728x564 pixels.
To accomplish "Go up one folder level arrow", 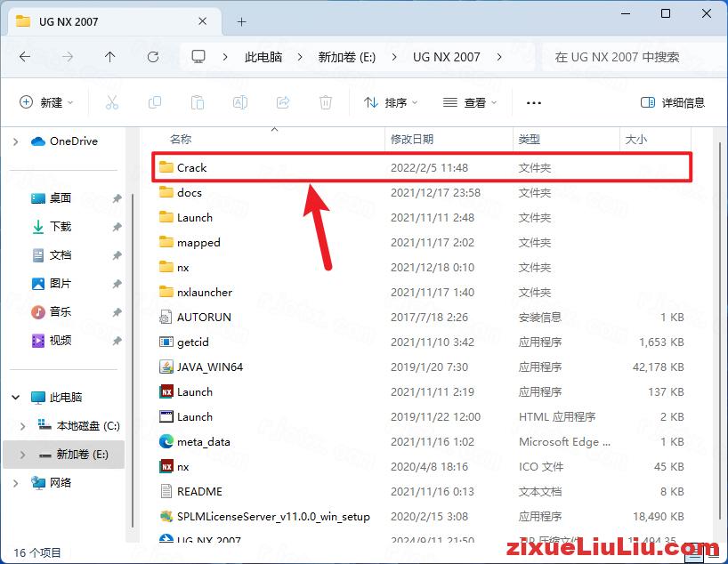I will click(x=110, y=57).
